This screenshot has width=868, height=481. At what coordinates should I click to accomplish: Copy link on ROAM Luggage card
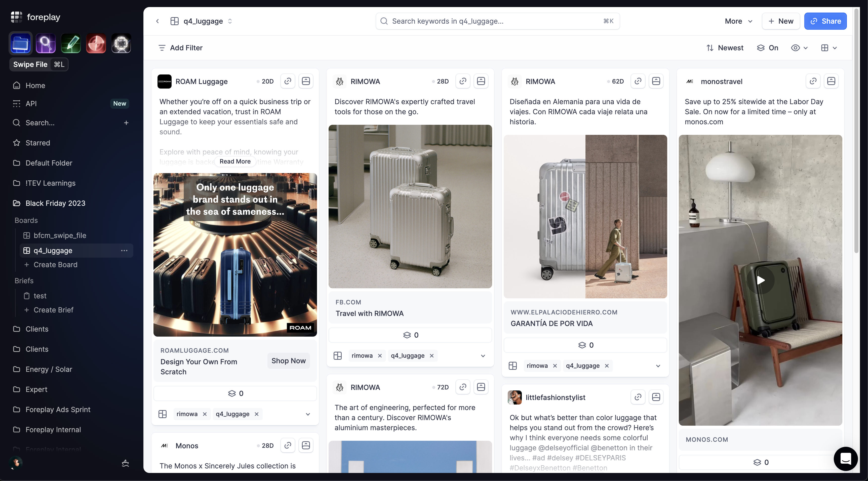[x=287, y=81]
